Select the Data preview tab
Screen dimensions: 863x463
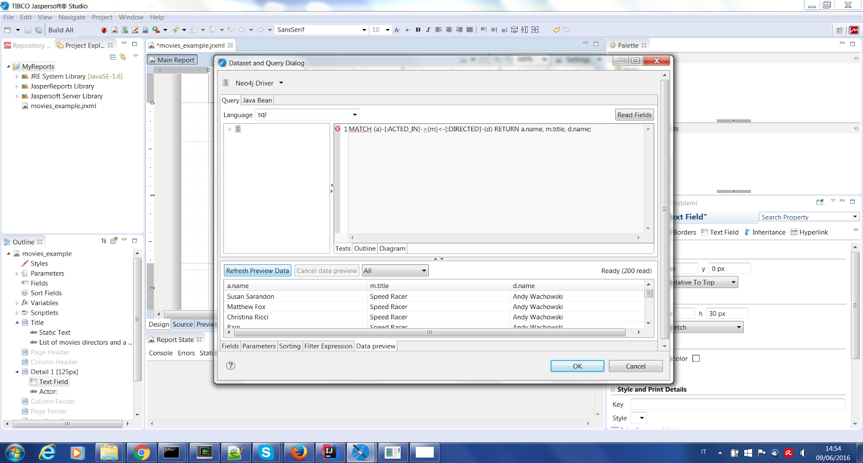(375, 346)
